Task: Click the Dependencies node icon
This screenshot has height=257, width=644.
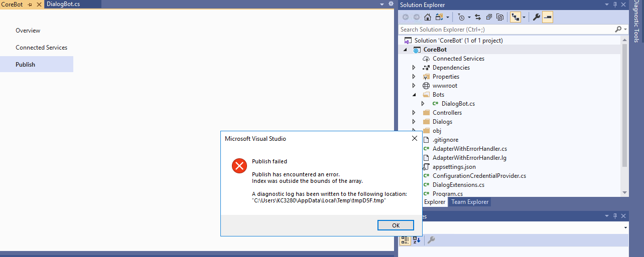Action: coord(426,68)
